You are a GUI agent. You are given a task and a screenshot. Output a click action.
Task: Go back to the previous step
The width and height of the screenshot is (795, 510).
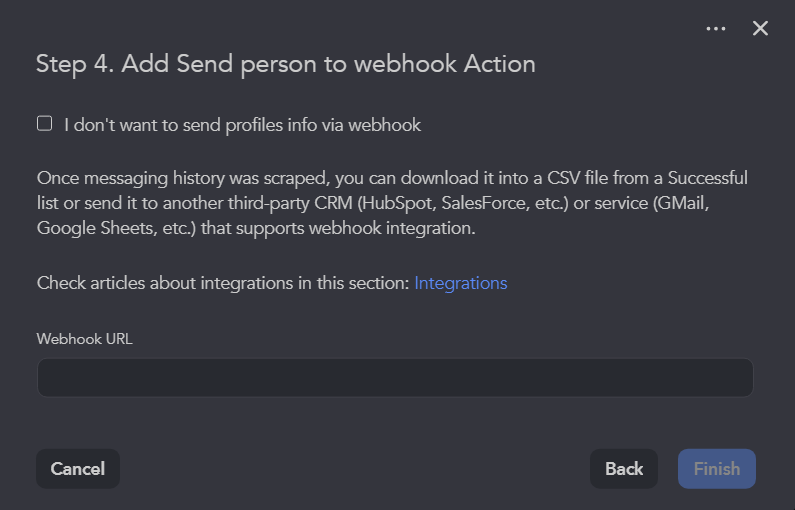[624, 469]
